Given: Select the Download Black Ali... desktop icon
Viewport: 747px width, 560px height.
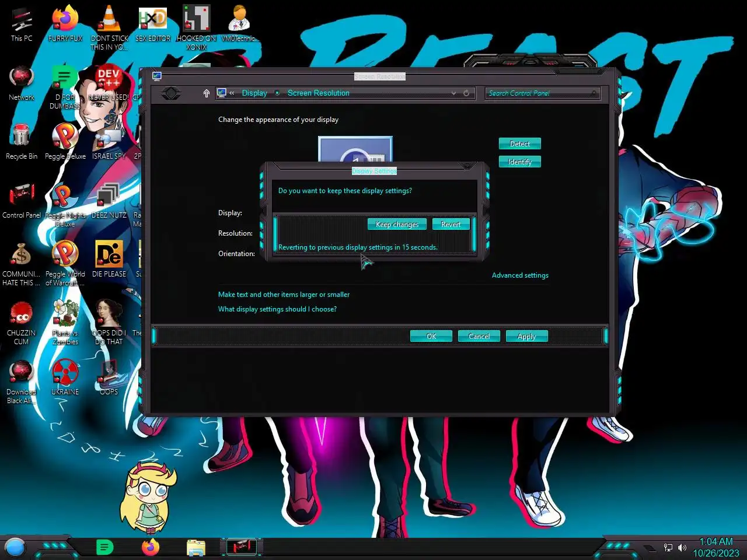Looking at the screenshot, I should (22, 382).
